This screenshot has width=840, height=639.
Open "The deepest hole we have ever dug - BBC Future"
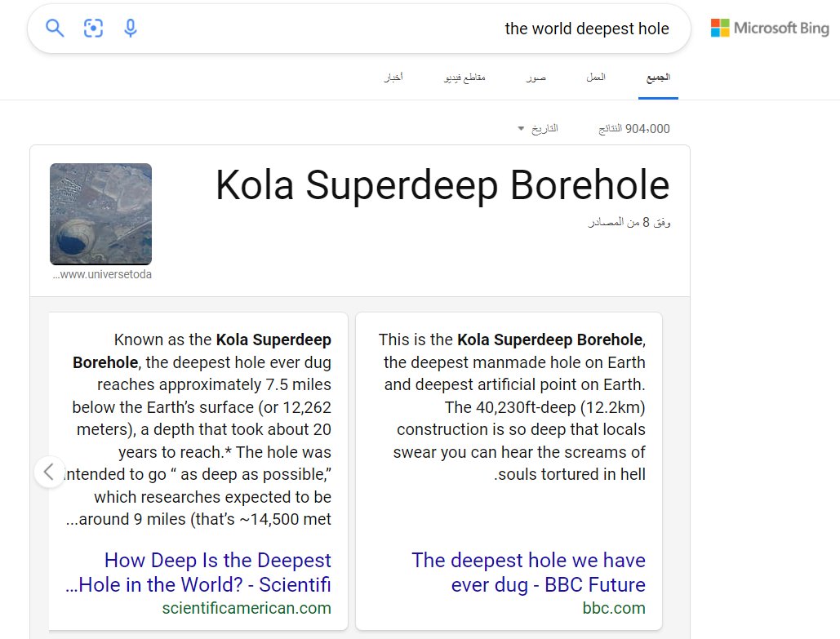tap(528, 572)
